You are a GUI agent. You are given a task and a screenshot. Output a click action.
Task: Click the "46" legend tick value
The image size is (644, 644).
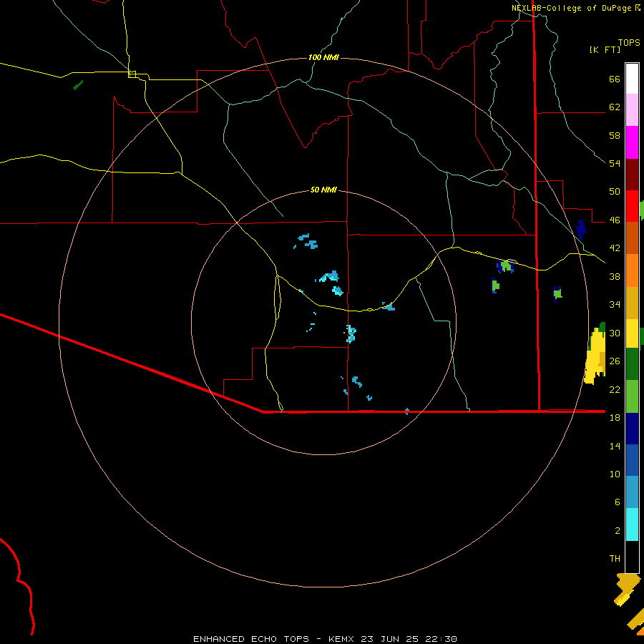click(615, 220)
